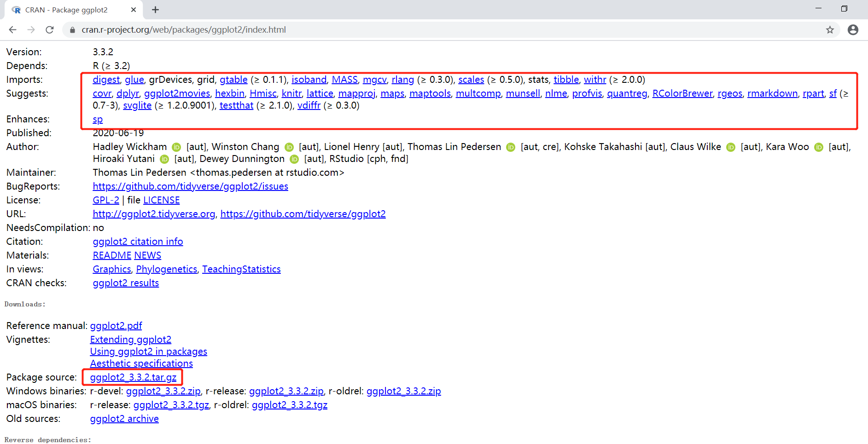Open the multcomp package link

(478, 93)
